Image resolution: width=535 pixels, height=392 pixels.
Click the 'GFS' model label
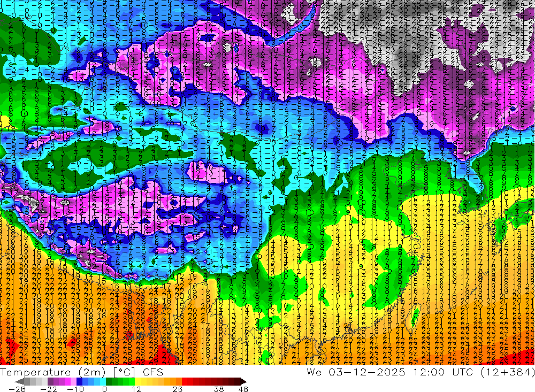153,372
